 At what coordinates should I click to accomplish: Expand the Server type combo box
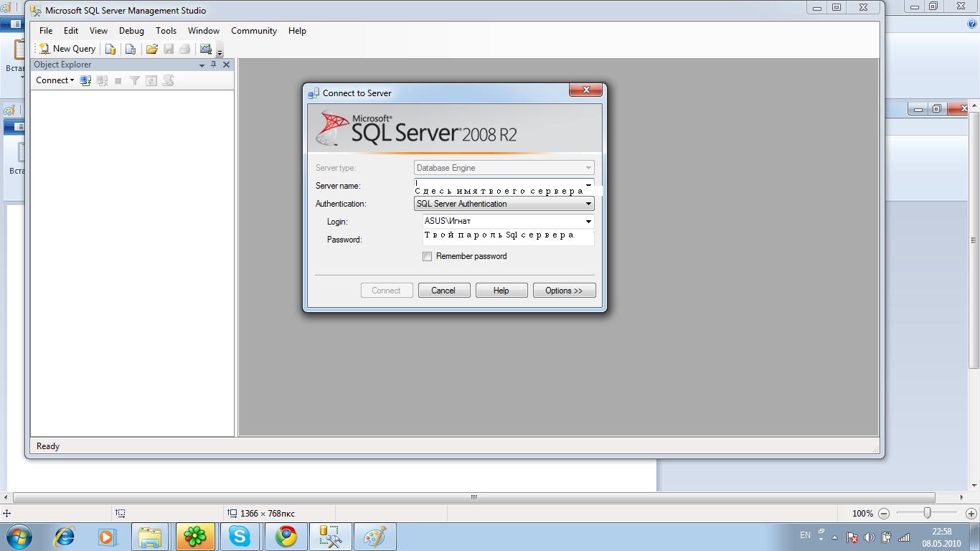coord(504,168)
